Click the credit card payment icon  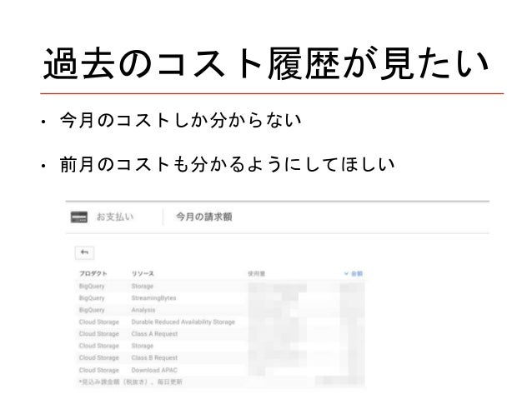click(79, 217)
